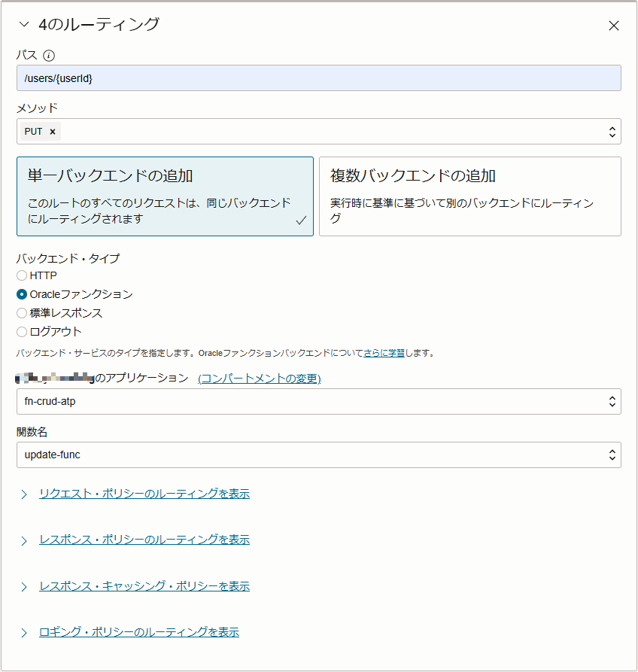Select the Oracleファンクション radio button
This screenshot has width=638, height=672.
pos(22,294)
